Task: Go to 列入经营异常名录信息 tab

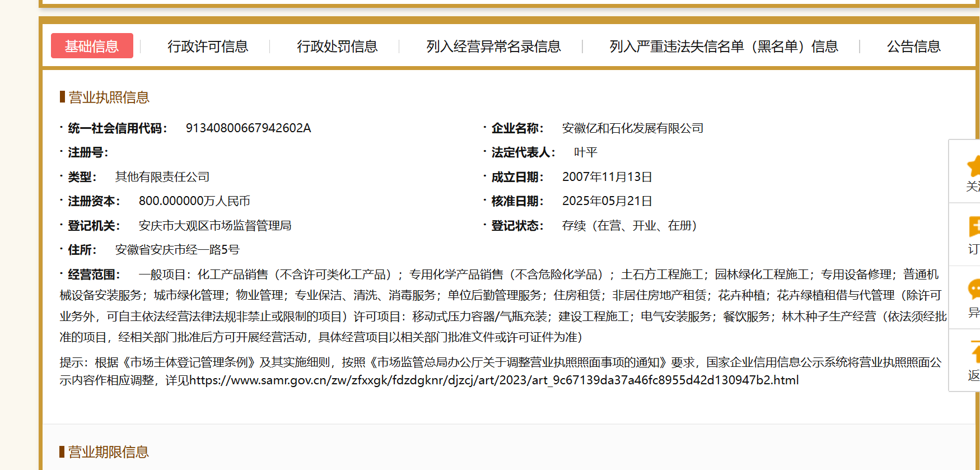Action: (493, 46)
